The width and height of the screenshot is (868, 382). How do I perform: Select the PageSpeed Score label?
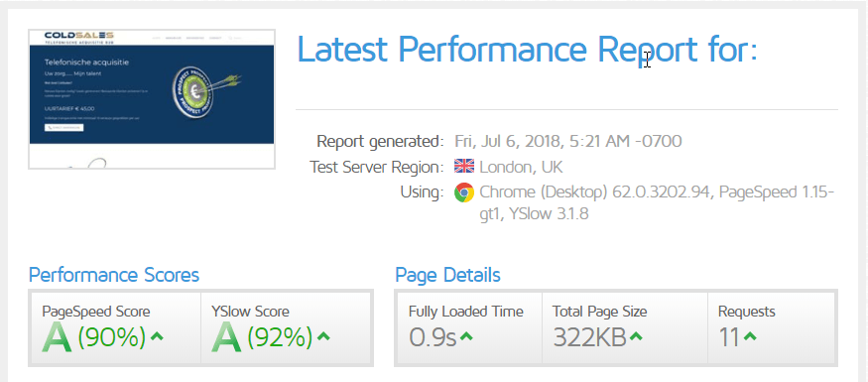(96, 312)
